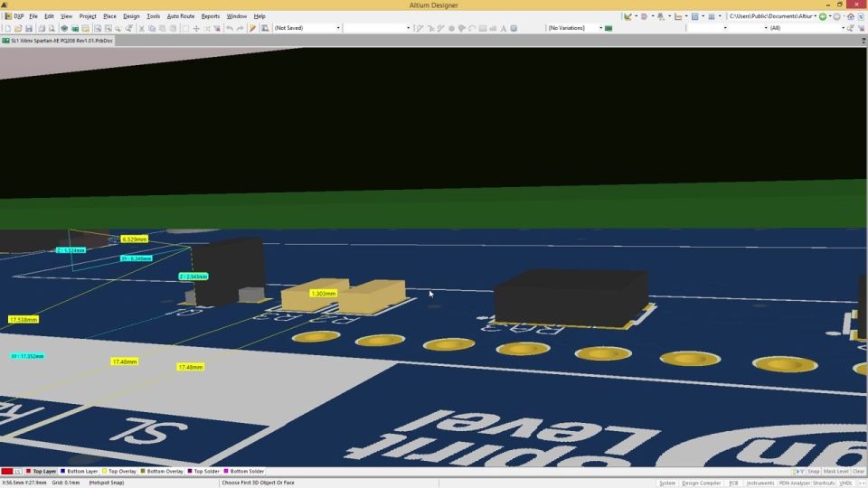This screenshot has width=868, height=488.
Task: Click the Move selection cross icon
Action: point(196,28)
